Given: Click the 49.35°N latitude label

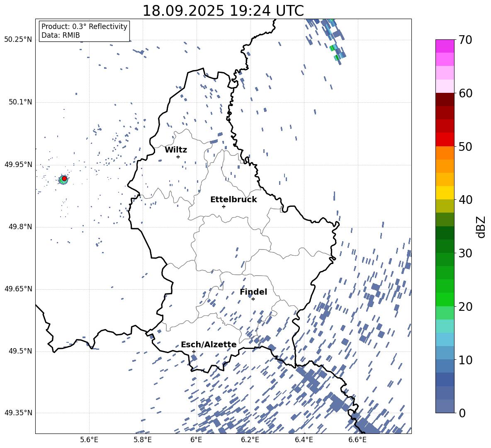Looking at the screenshot, I should [x=18, y=413].
